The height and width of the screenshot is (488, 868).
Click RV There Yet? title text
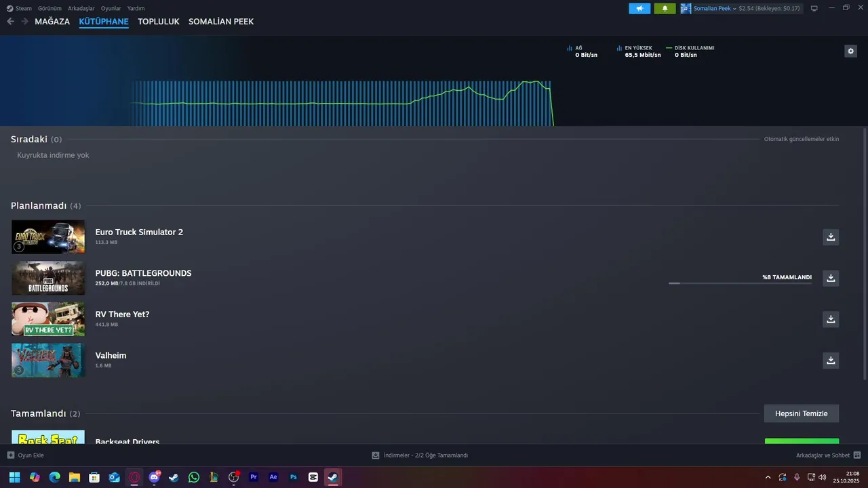[x=122, y=314]
